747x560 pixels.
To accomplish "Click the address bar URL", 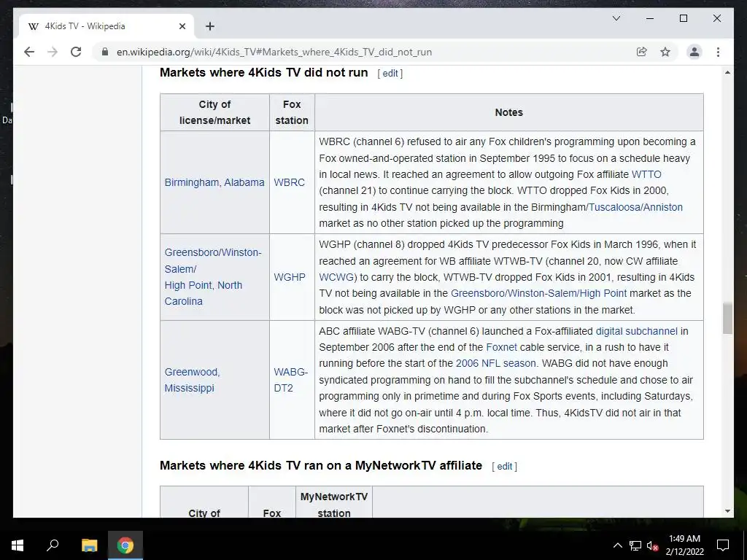I will pyautogui.click(x=274, y=52).
